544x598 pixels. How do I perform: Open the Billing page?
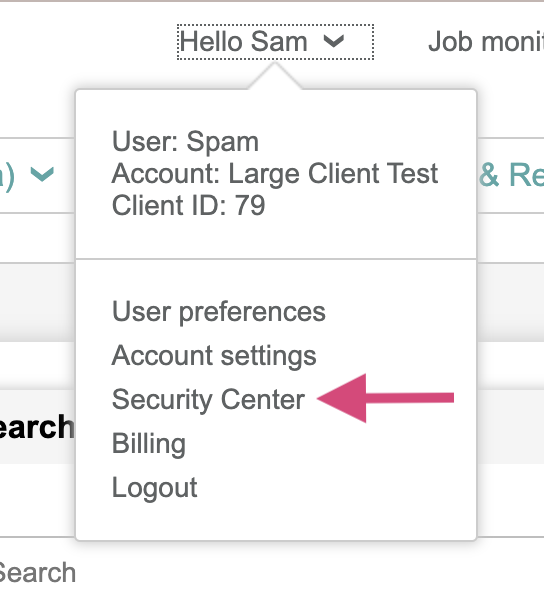[x=149, y=444]
